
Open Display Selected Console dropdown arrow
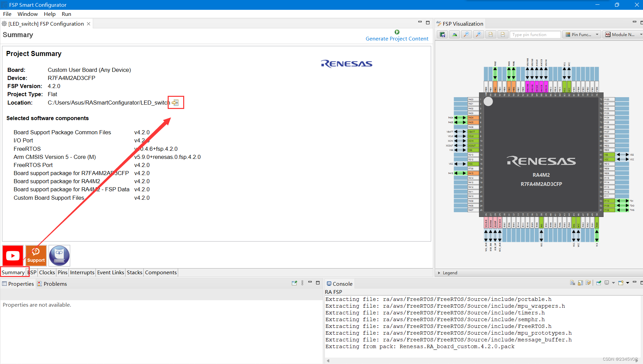(x=613, y=283)
